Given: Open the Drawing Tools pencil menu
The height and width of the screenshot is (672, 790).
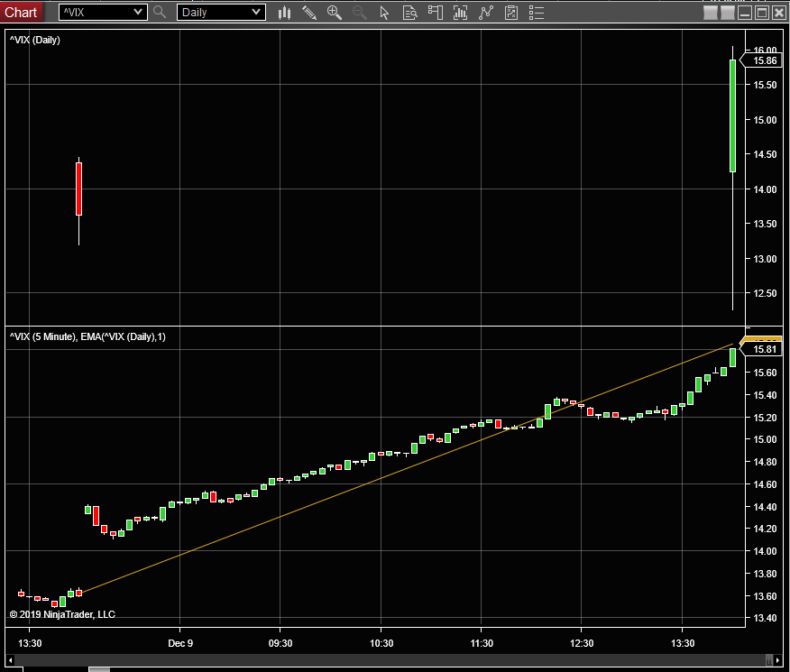Looking at the screenshot, I should 308,13.
